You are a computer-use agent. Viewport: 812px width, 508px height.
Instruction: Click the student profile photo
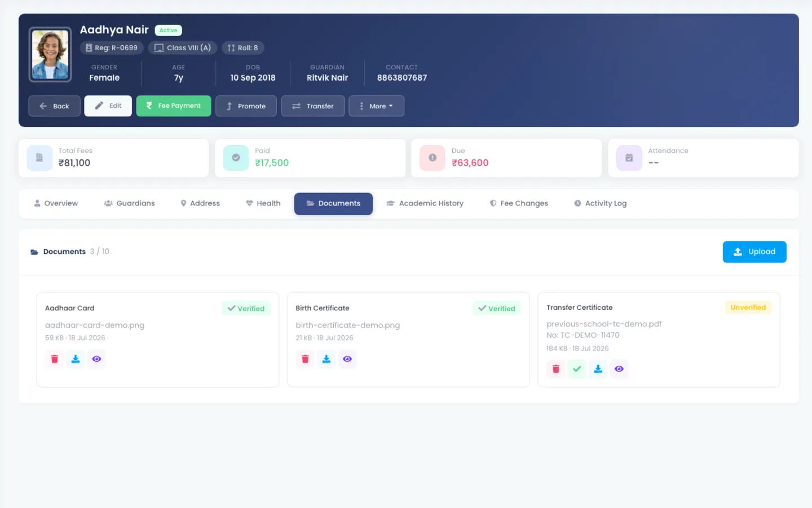click(x=50, y=55)
